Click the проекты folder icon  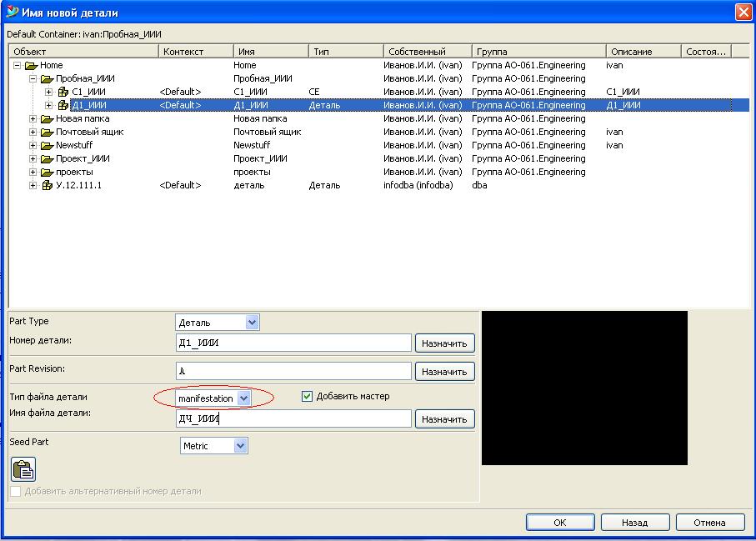coord(47,172)
